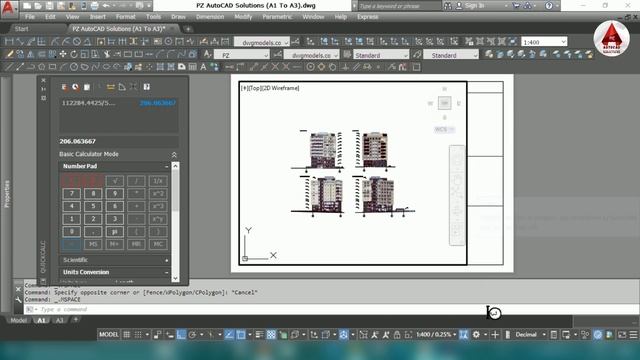This screenshot has height=360, width=640.
Task: Open the File menu
Action: pyautogui.click(x=29, y=17)
